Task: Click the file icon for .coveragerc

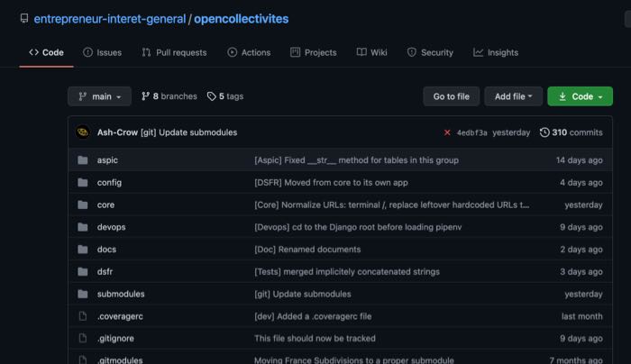Action: point(83,316)
